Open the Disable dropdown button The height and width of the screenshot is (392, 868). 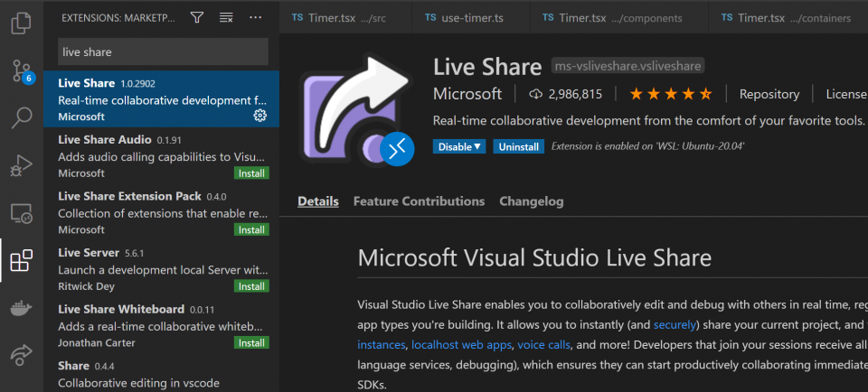click(459, 146)
